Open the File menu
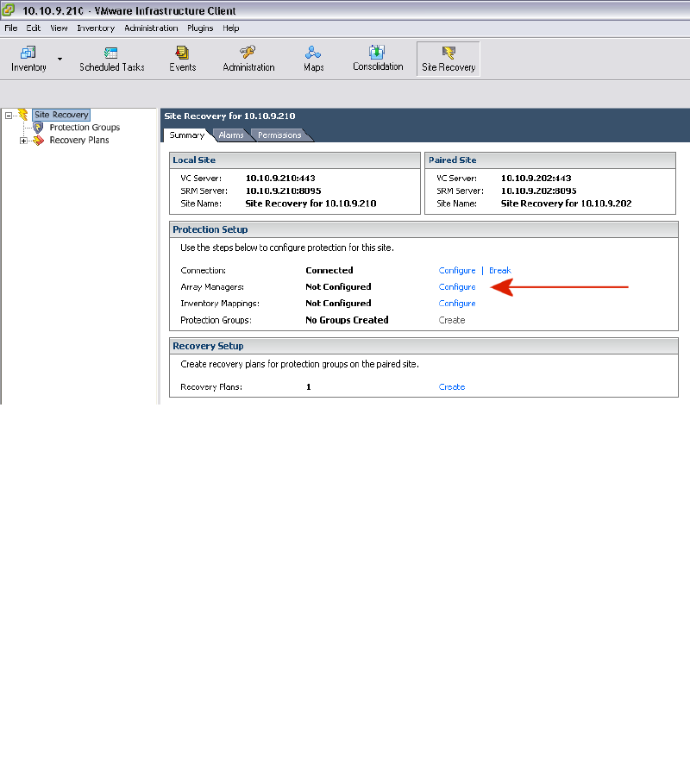Image resolution: width=690 pixels, height=784 pixels. pos(11,28)
